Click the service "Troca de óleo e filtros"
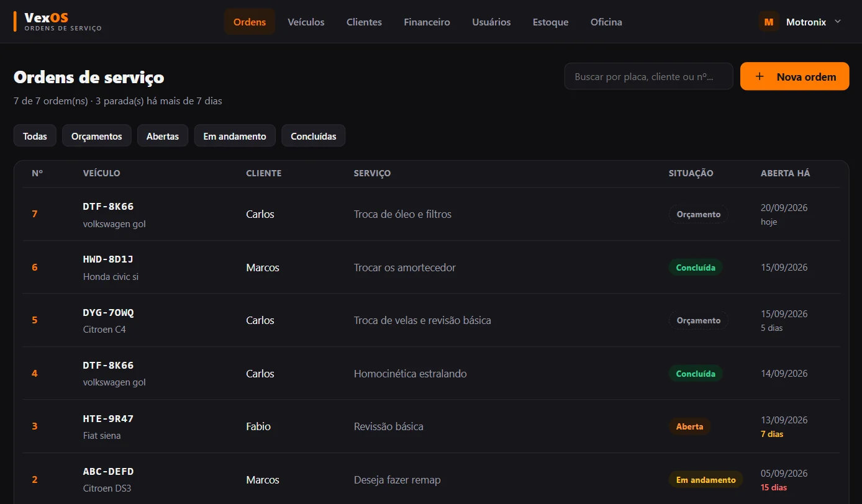Screen dimensions: 862x504 (402, 214)
